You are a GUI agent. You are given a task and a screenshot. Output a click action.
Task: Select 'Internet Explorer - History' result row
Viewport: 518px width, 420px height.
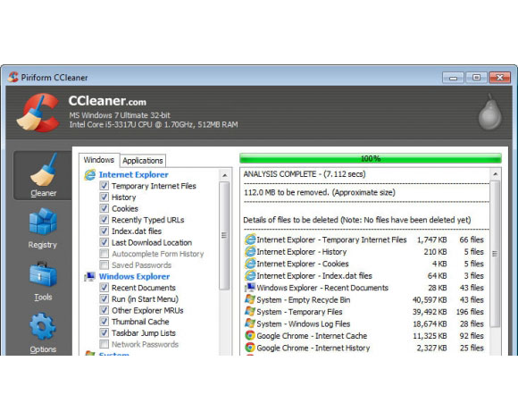[x=364, y=252]
